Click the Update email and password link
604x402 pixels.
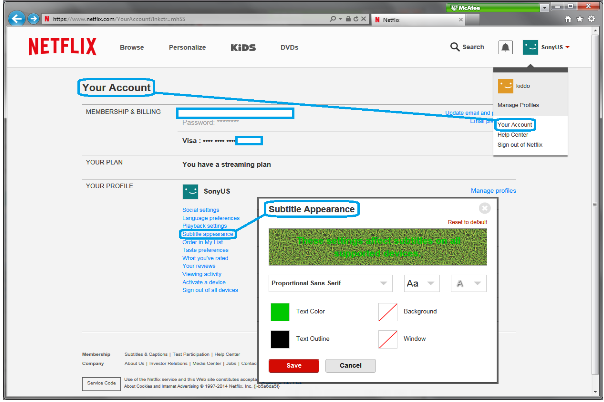point(469,113)
